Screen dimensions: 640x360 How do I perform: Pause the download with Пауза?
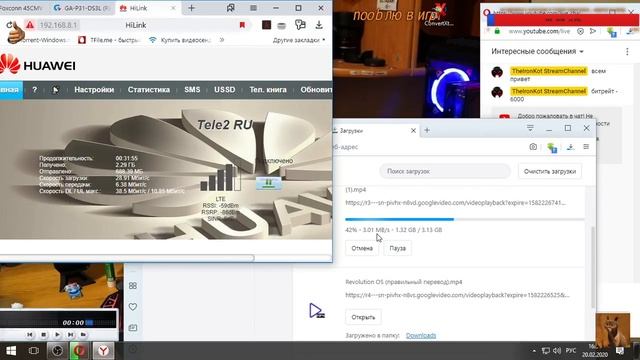[397, 248]
